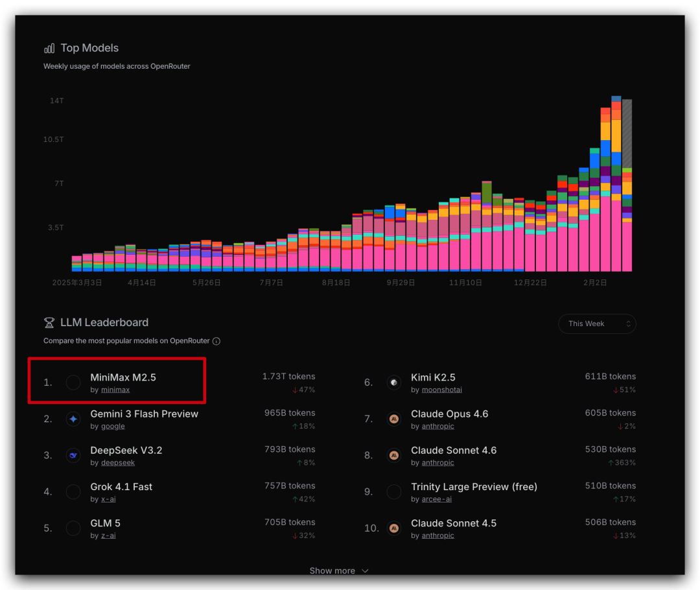Click the info icon beside leaderboard description

[216, 341]
